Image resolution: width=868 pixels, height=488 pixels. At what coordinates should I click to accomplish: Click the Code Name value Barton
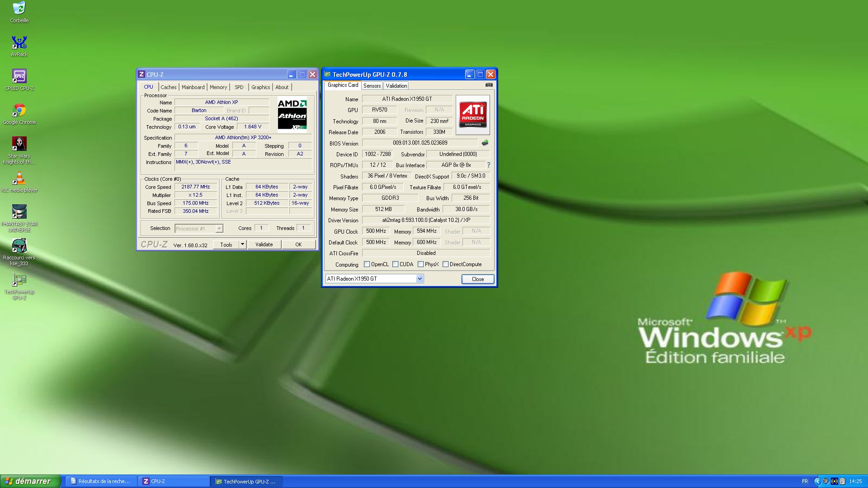click(199, 110)
